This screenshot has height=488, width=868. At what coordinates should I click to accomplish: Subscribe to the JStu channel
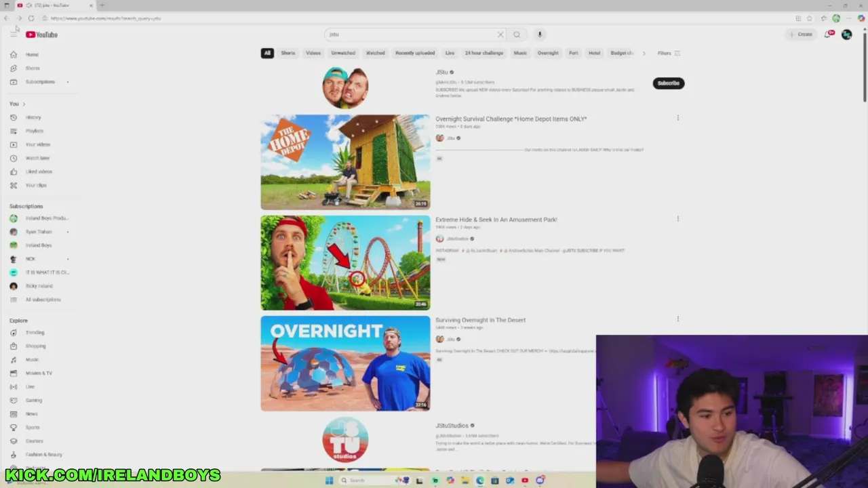pyautogui.click(x=668, y=83)
